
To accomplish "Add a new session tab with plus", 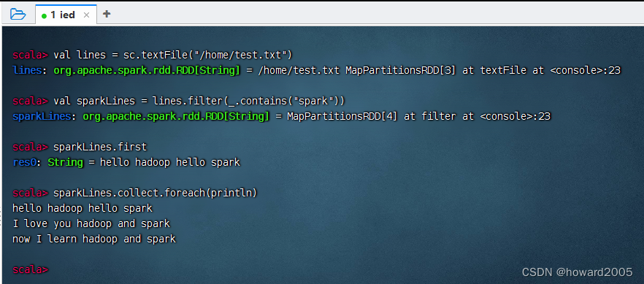I will click(107, 14).
